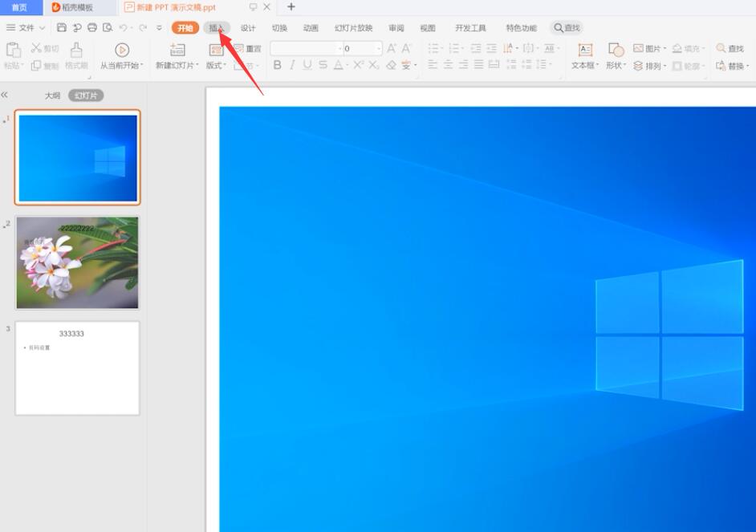The width and height of the screenshot is (756, 532).
Task: Click the New Slide (新建幻灯片) icon
Action: pyautogui.click(x=177, y=50)
